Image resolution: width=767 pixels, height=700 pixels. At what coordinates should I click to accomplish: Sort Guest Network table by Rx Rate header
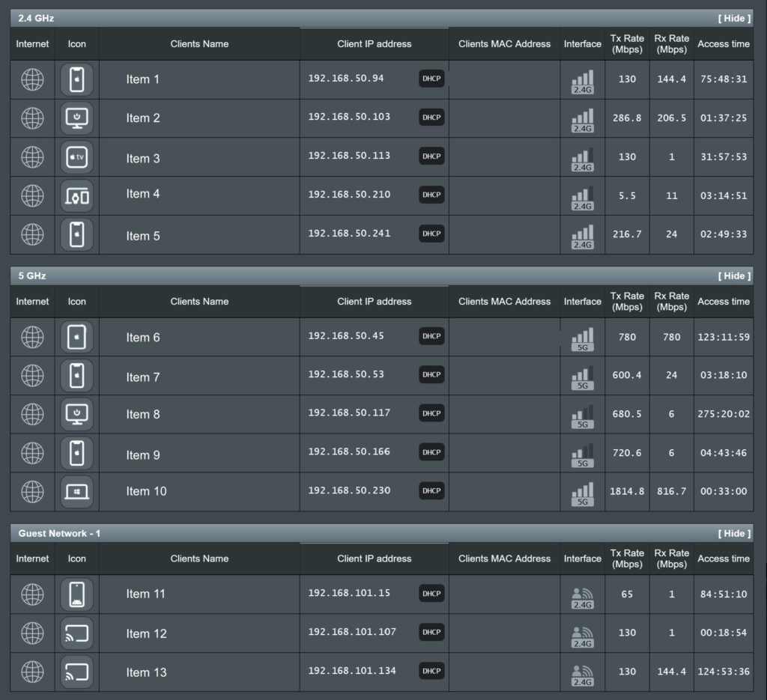pyautogui.click(x=672, y=559)
